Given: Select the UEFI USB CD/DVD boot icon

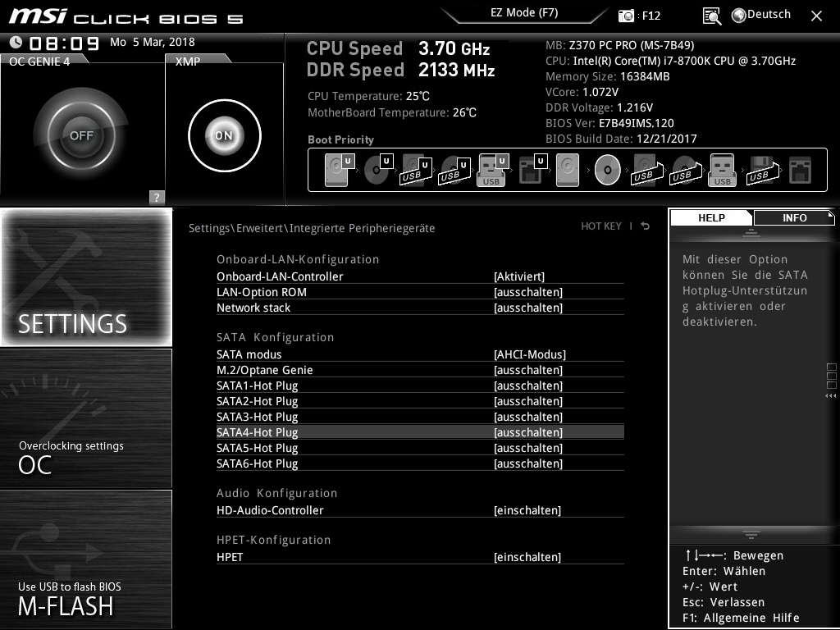Looking at the screenshot, I should click(454, 170).
